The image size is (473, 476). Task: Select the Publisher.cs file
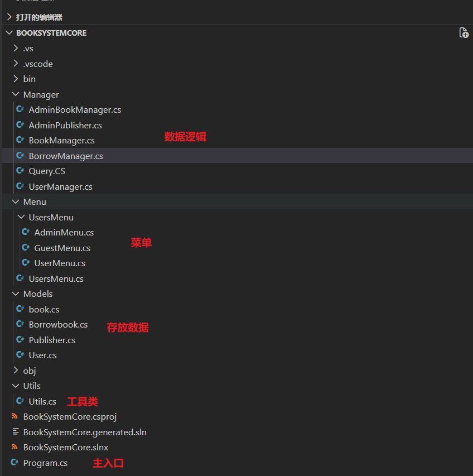pyautogui.click(x=52, y=340)
